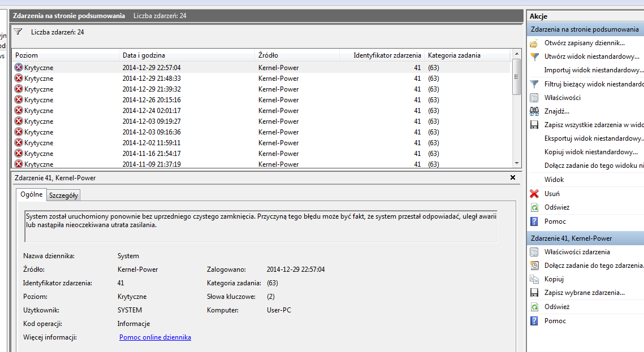Click the attach task to event icon
The image size is (644, 352).
[534, 266]
